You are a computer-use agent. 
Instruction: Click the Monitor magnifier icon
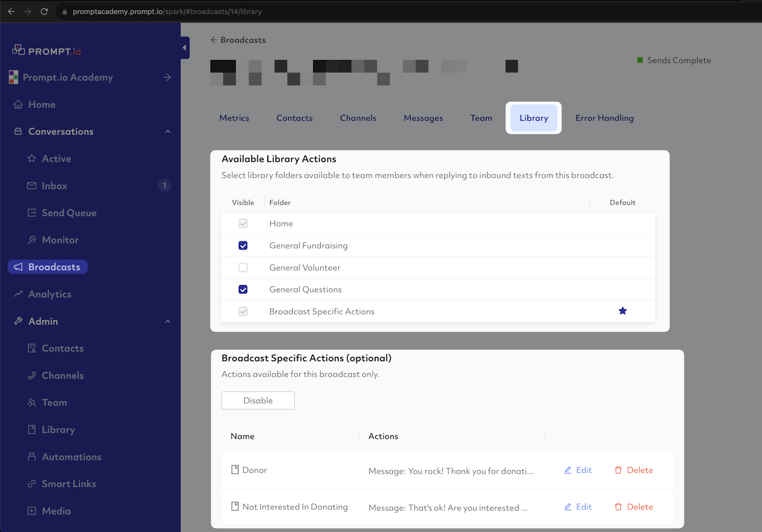tap(32, 240)
